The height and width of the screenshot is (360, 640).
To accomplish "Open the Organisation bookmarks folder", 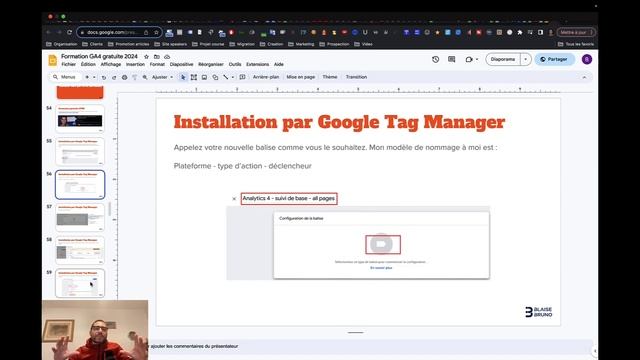I will point(62,44).
